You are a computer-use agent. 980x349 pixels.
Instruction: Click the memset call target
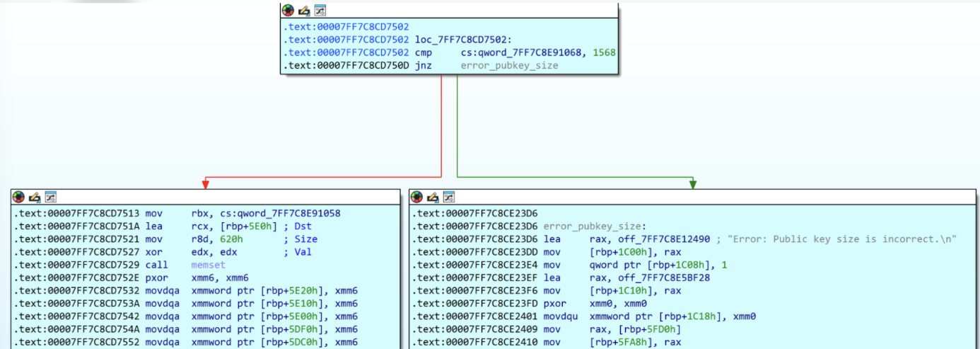(x=208, y=265)
